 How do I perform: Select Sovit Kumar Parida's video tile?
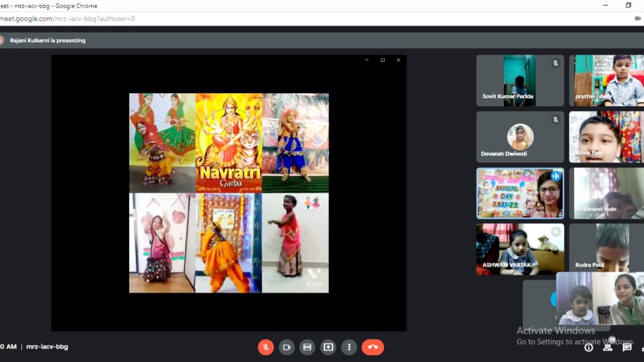point(520,80)
